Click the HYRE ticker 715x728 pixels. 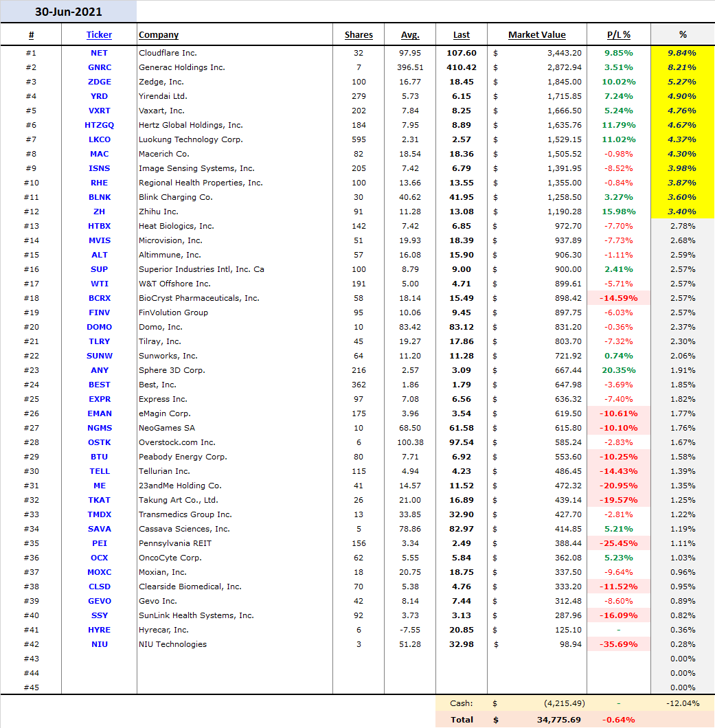click(x=100, y=630)
